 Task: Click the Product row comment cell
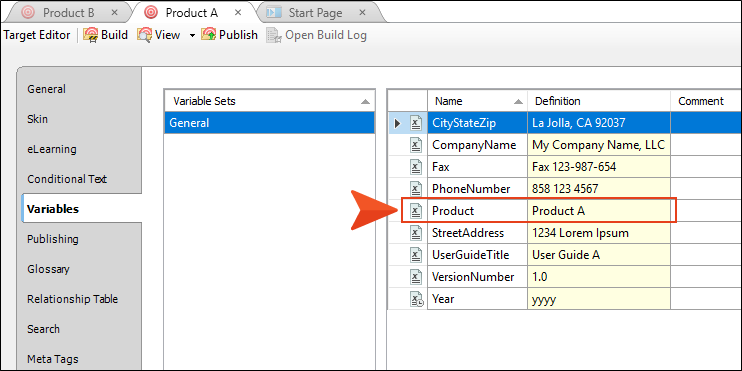pos(707,211)
